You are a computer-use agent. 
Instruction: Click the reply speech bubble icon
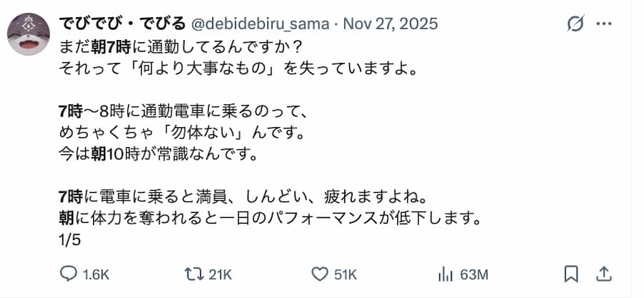(x=69, y=274)
